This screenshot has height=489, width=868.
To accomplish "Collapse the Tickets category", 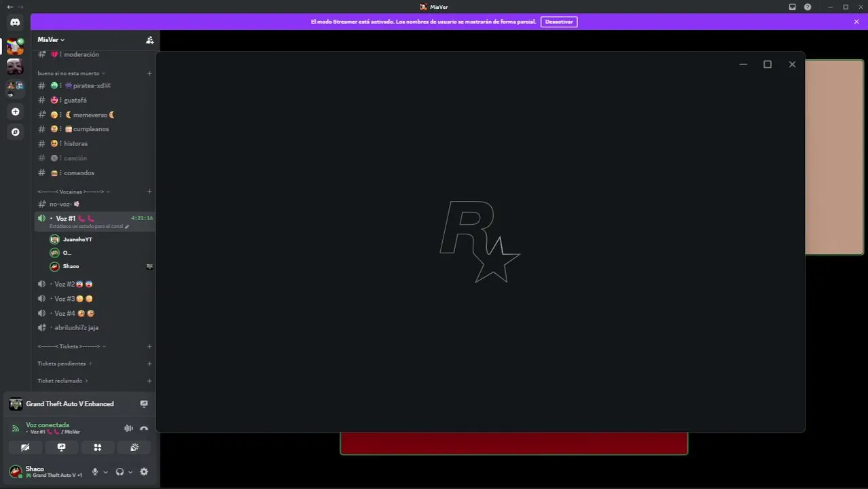I will tap(71, 346).
